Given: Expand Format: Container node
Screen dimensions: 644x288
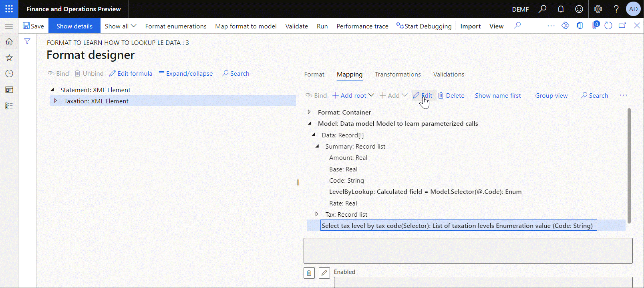Looking at the screenshot, I should [x=309, y=112].
